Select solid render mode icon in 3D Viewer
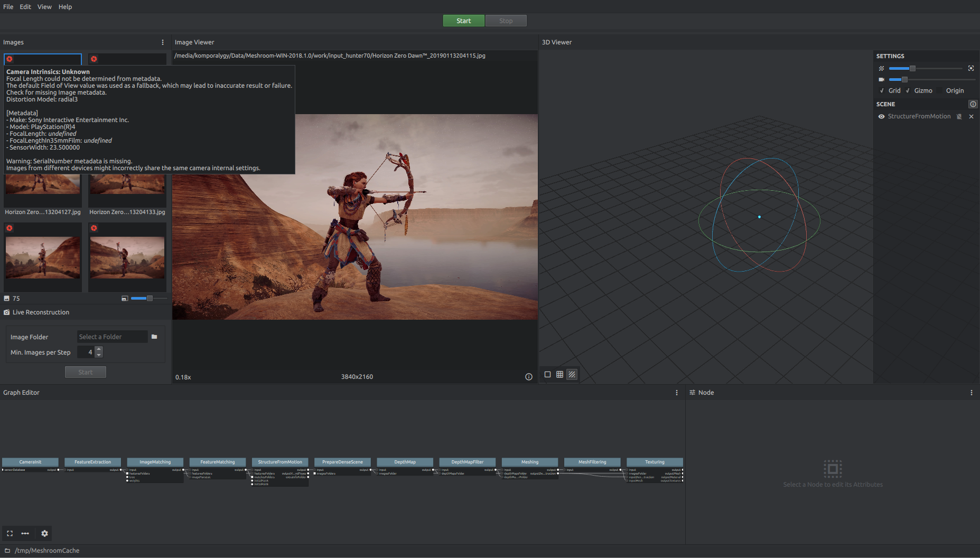 click(x=548, y=375)
